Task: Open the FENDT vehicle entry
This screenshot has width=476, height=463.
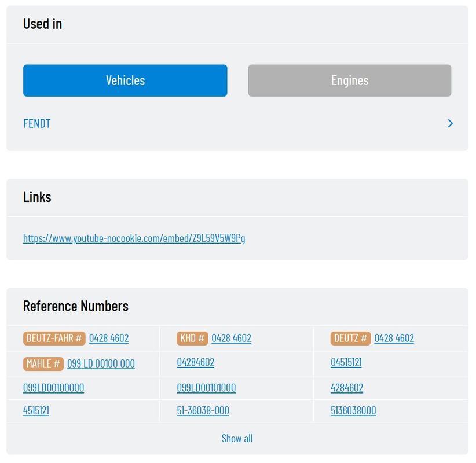Action: pos(37,123)
